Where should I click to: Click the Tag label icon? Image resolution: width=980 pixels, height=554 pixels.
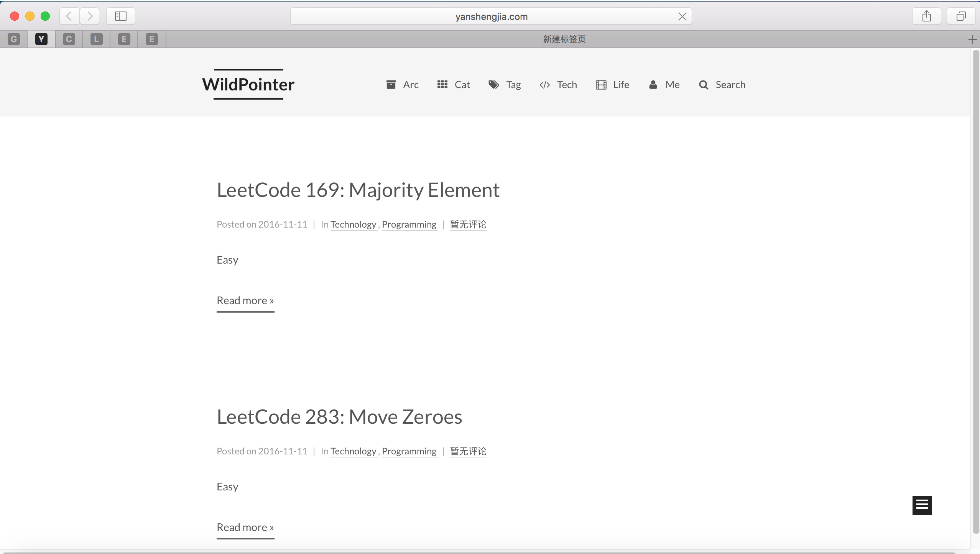[x=494, y=85]
